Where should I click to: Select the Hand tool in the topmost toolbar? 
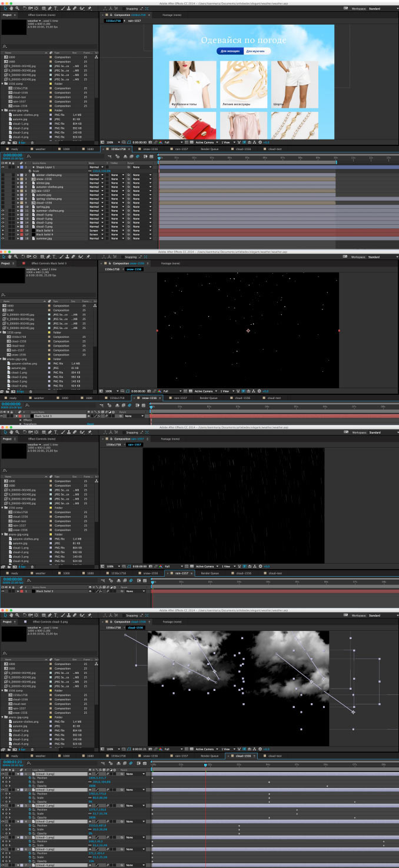pos(11,8)
